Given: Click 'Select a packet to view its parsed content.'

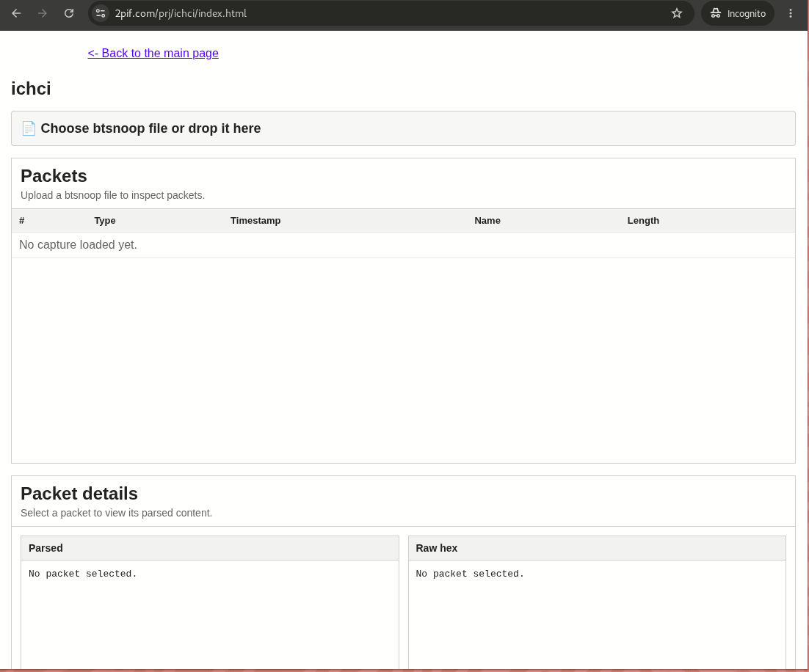Looking at the screenshot, I should 116,513.
